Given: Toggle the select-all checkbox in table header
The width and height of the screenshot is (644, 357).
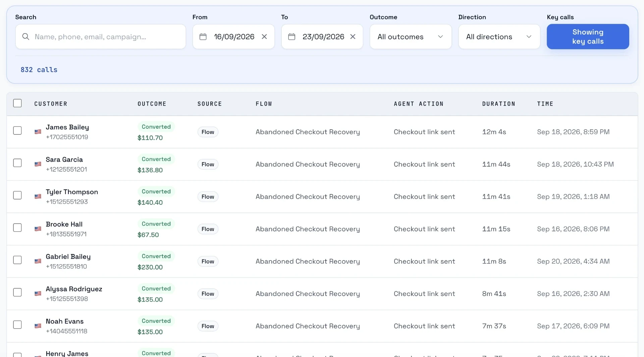Looking at the screenshot, I should (x=17, y=103).
